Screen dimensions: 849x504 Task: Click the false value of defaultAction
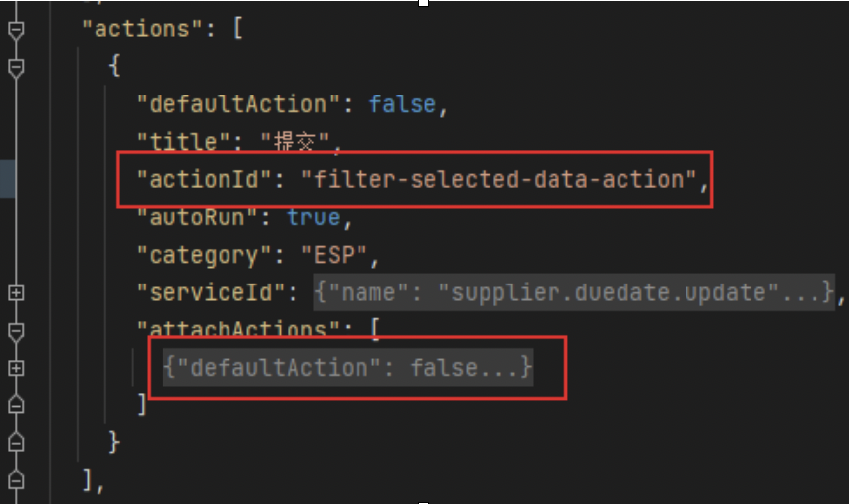pyautogui.click(x=402, y=104)
